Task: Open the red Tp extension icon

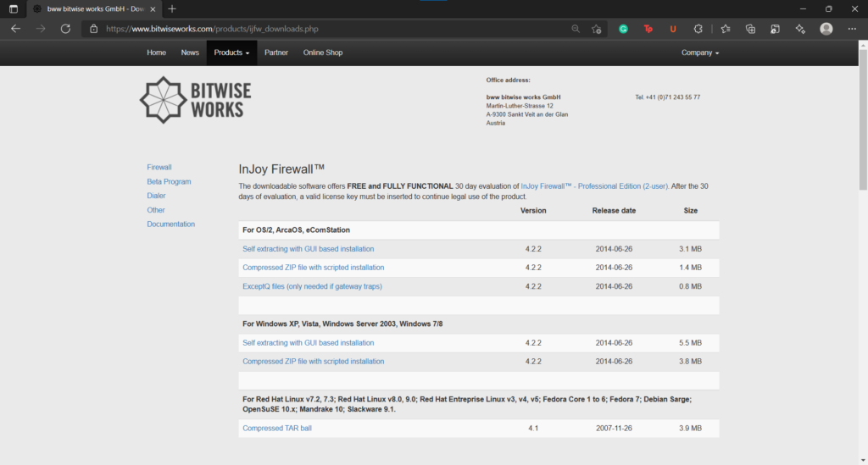Action: (x=648, y=29)
